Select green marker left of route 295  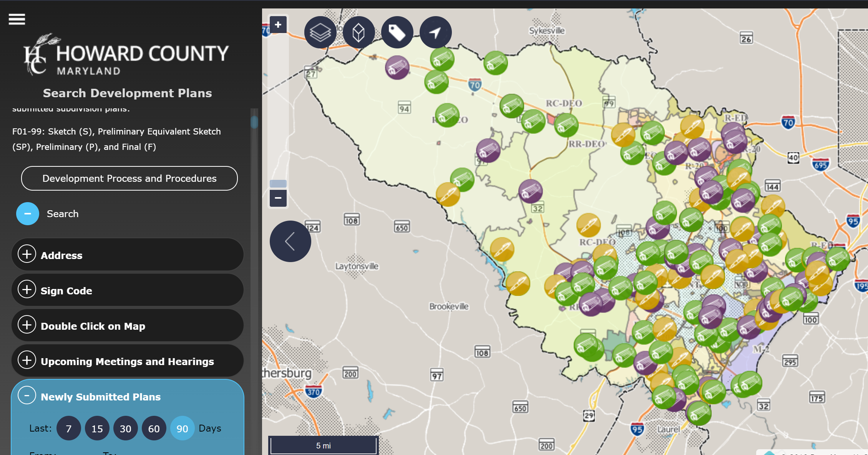750,383
